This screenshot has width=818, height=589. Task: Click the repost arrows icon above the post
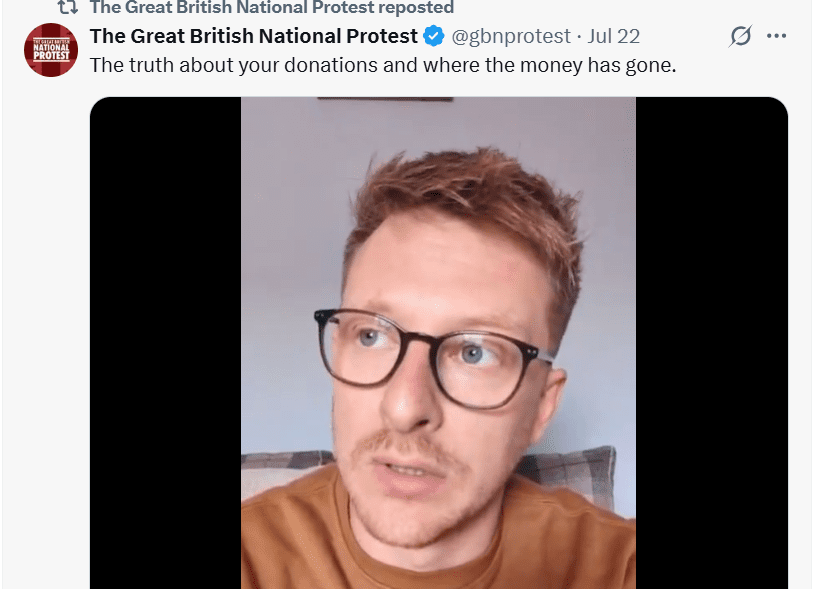pyautogui.click(x=67, y=8)
